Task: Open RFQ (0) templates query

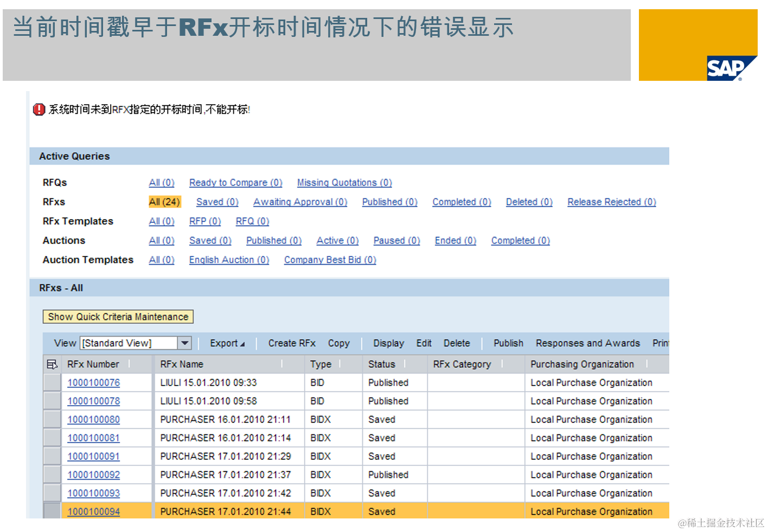Action: tap(252, 221)
